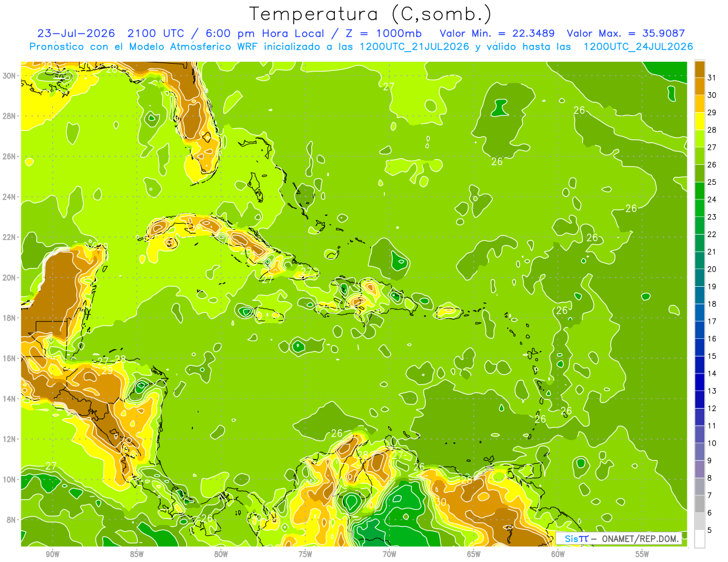Click the chart title "Temperatura (C,somb.)"
Screen dimensions: 728x562
pos(371,13)
